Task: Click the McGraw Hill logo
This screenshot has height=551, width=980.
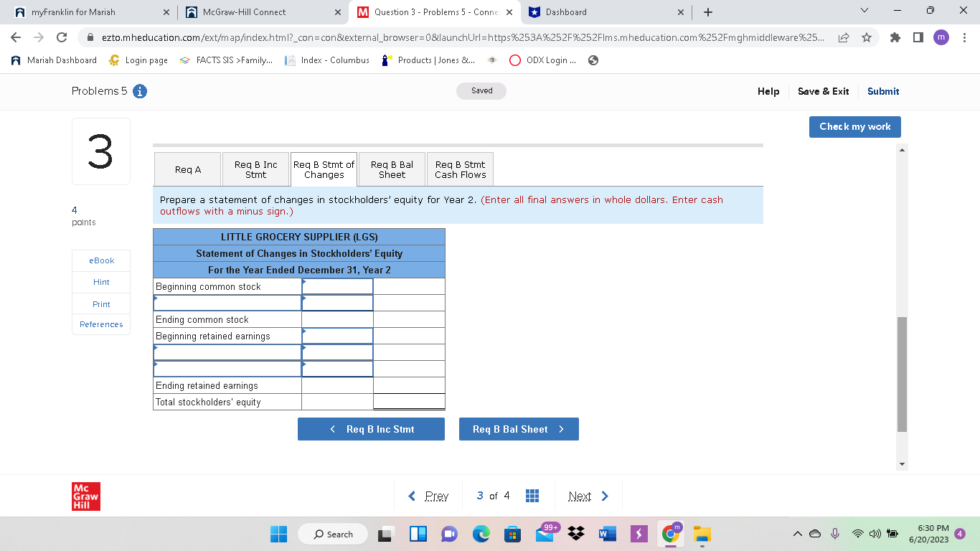Action: click(86, 496)
